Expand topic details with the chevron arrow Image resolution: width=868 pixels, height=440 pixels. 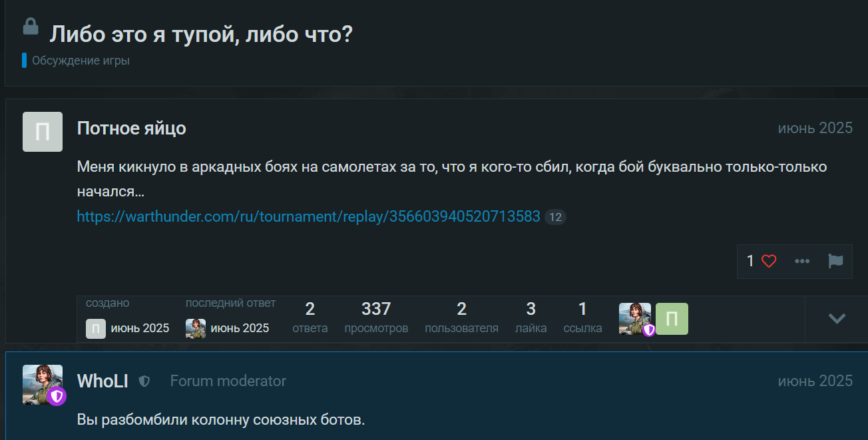click(x=836, y=319)
